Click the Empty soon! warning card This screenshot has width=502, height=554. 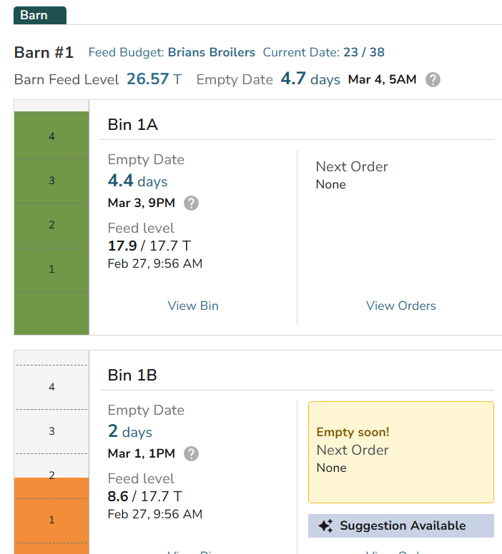pos(401,452)
